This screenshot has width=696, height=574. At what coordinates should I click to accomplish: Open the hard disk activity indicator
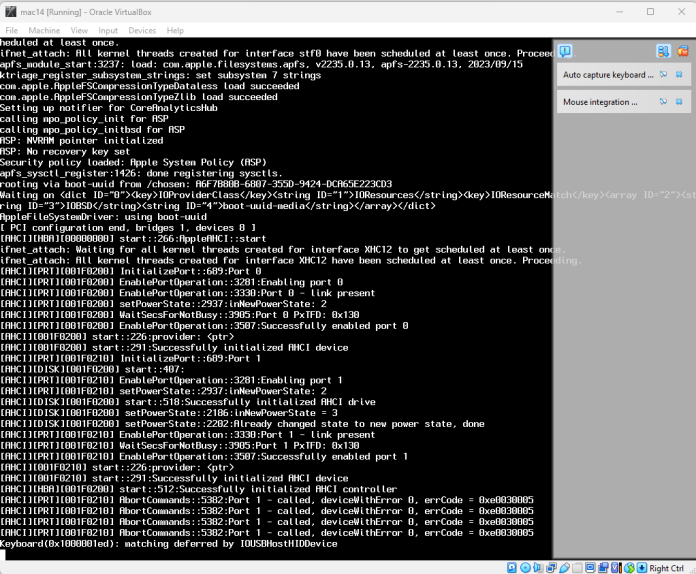click(x=513, y=567)
